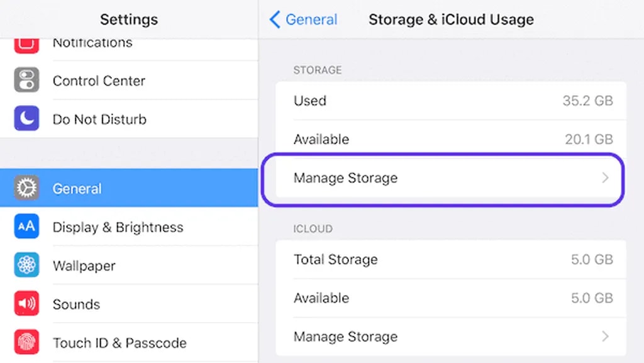Click the Used storage 35.2 GB row
Image resolution: width=644 pixels, height=363 pixels.
[x=451, y=101]
